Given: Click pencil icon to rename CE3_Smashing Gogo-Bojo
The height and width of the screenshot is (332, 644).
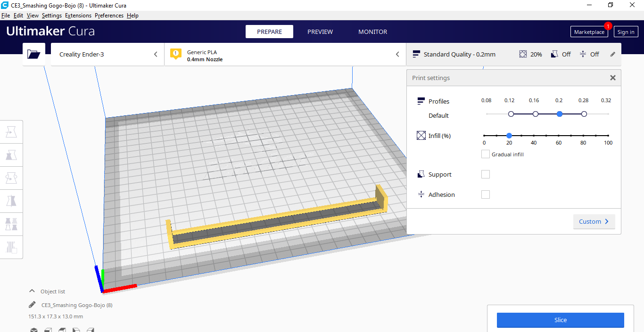Looking at the screenshot, I should click(x=32, y=305).
